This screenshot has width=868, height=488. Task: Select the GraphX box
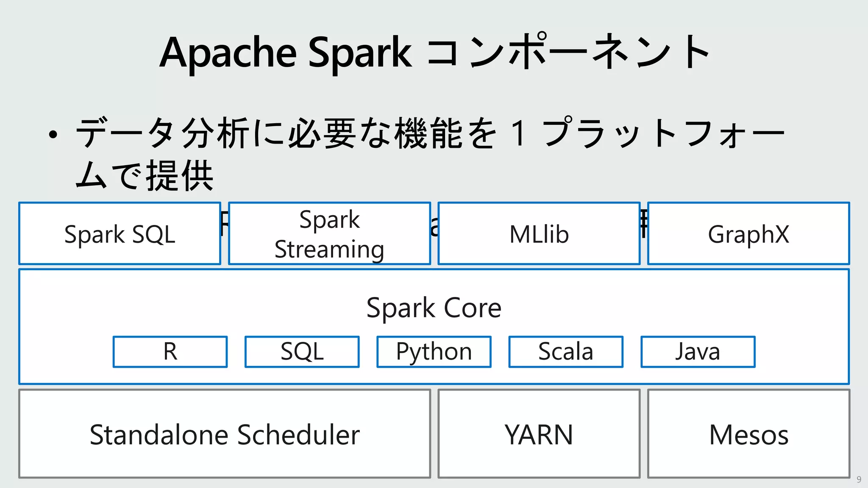pyautogui.click(x=748, y=233)
